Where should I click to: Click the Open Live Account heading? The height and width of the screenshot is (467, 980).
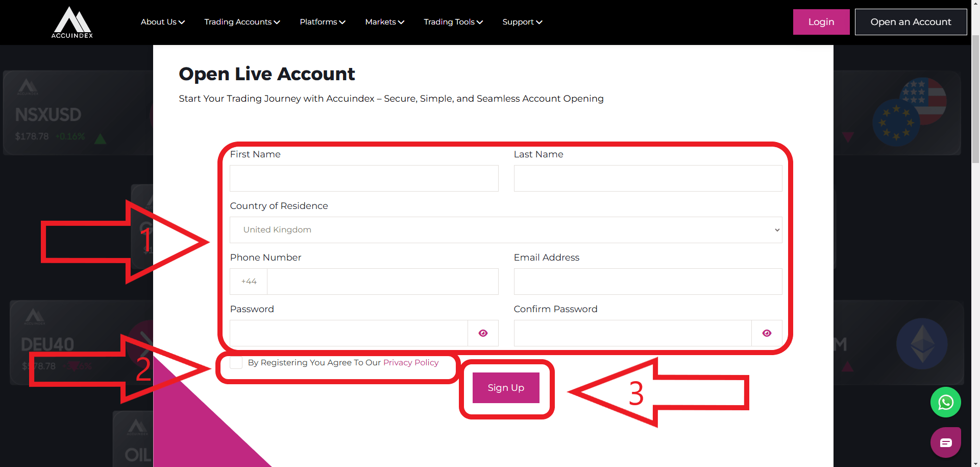[x=266, y=74]
